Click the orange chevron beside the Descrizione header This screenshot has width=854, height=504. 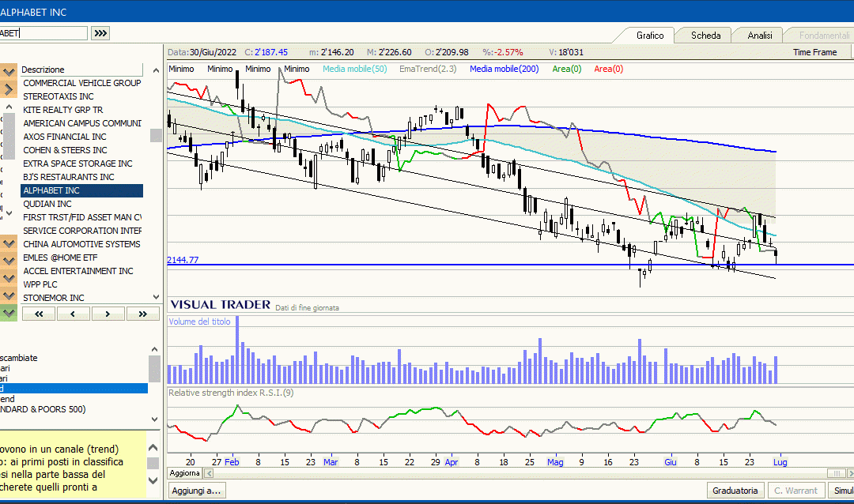tap(8, 71)
